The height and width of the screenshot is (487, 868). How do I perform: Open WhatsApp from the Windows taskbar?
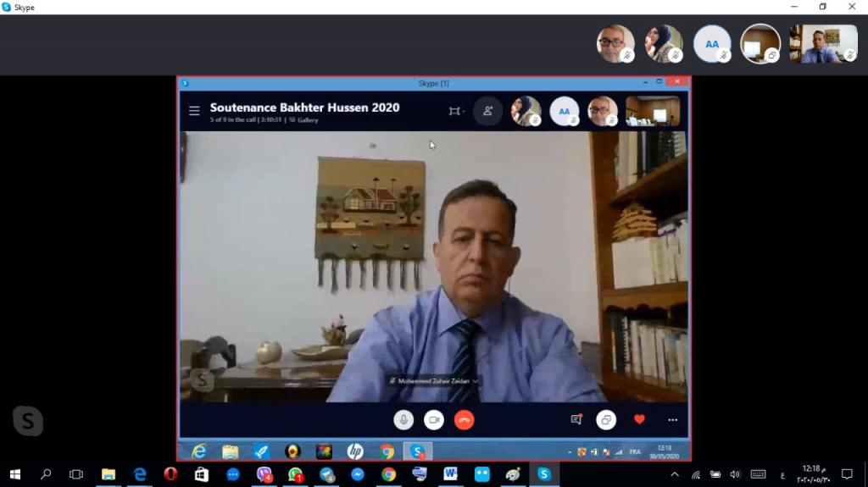coord(295,474)
